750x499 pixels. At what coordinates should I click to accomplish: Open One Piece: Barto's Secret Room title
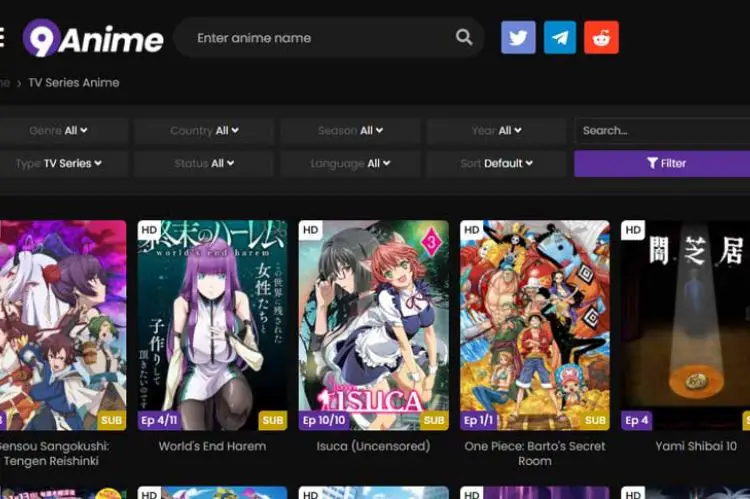point(535,454)
